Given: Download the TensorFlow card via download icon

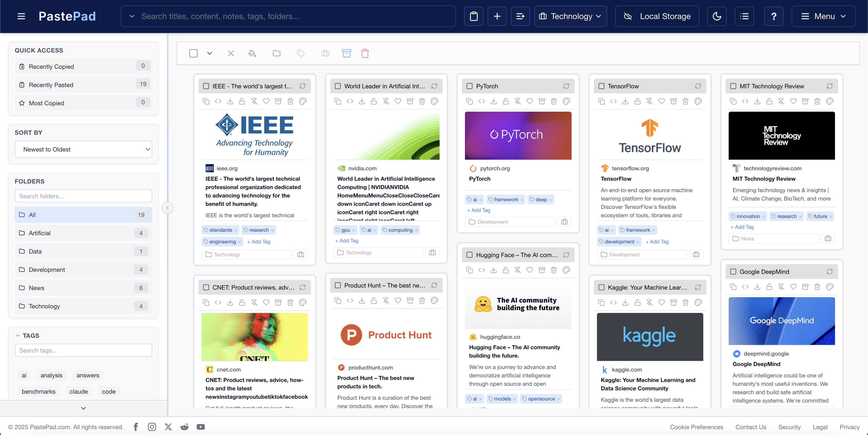Looking at the screenshot, I should (625, 101).
